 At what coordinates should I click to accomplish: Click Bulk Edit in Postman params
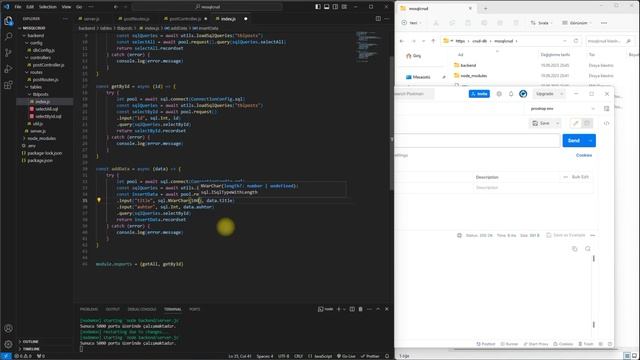coord(580,177)
